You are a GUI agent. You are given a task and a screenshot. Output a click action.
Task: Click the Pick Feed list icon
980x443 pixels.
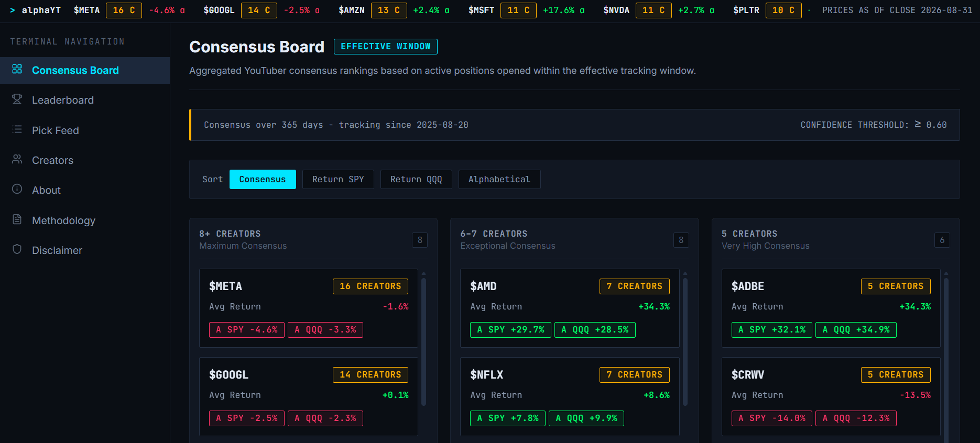click(17, 129)
